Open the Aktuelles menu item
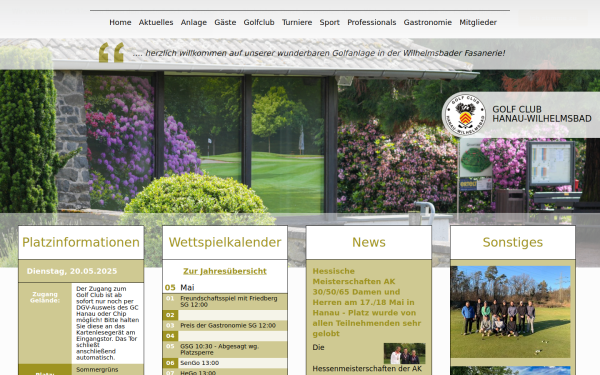The height and width of the screenshot is (375, 600). 156,22
